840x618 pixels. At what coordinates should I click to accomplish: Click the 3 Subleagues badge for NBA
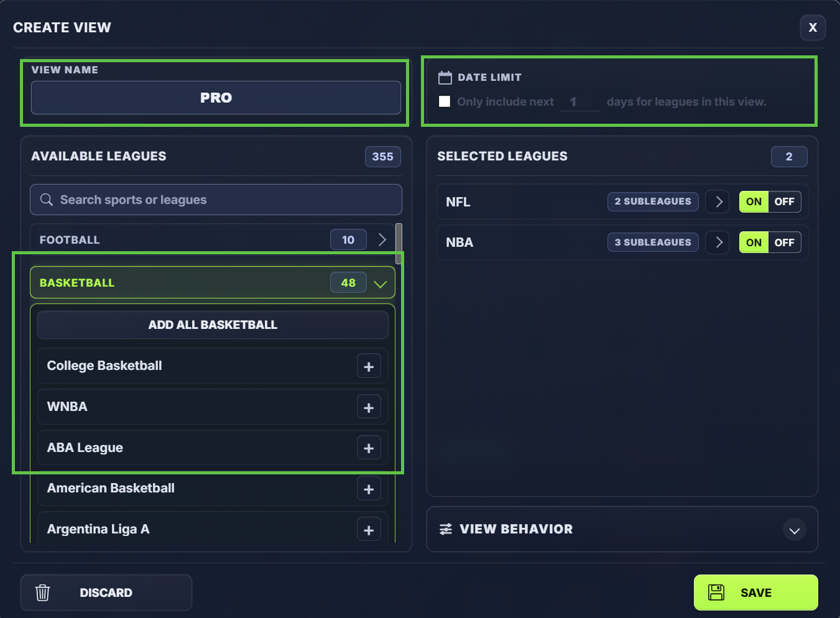click(653, 242)
